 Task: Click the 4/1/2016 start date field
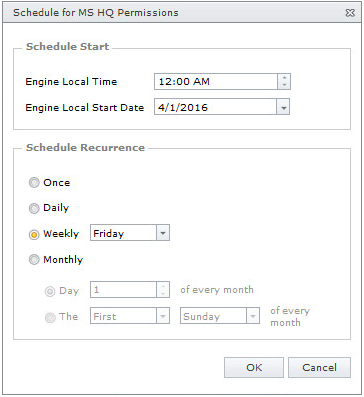(x=216, y=107)
